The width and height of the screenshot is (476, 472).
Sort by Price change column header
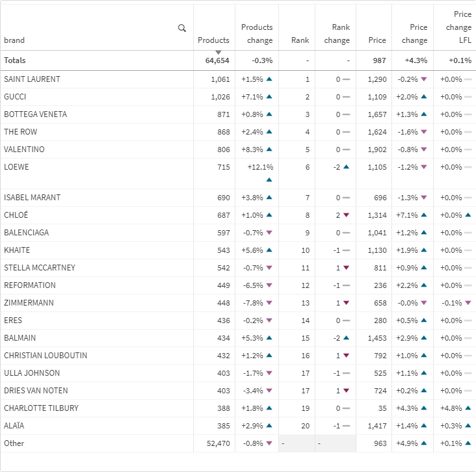click(x=415, y=34)
